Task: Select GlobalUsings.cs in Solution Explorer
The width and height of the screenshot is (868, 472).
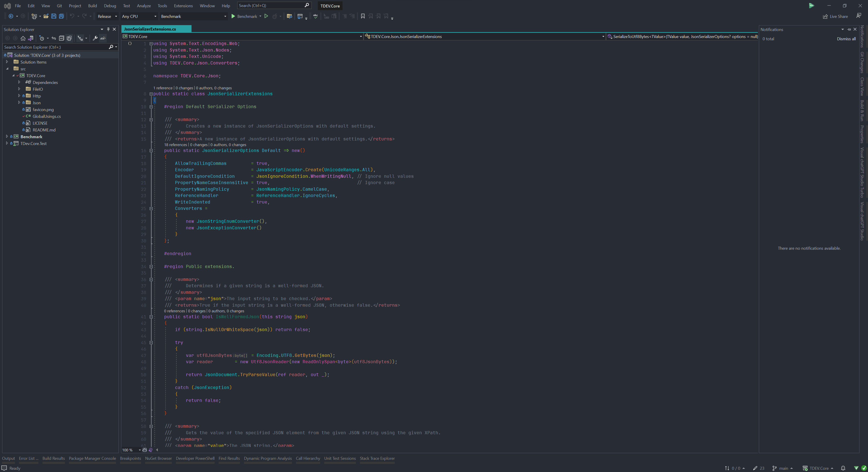Action: 47,116
